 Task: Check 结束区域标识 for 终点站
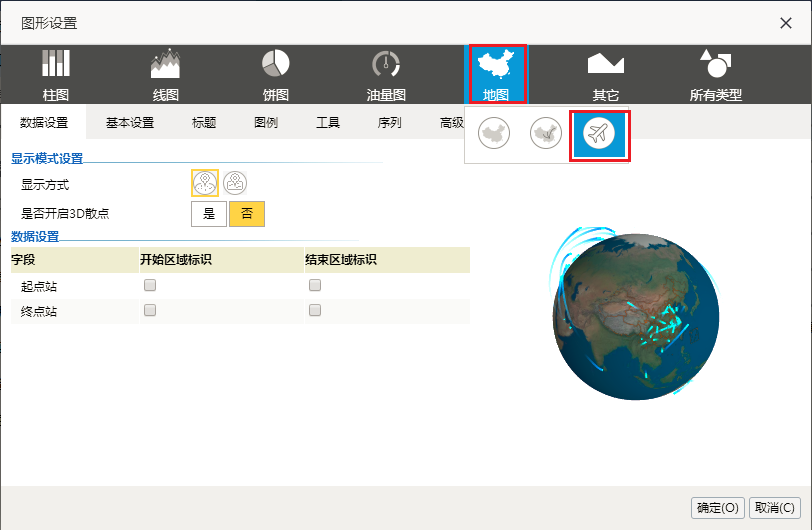(x=315, y=310)
